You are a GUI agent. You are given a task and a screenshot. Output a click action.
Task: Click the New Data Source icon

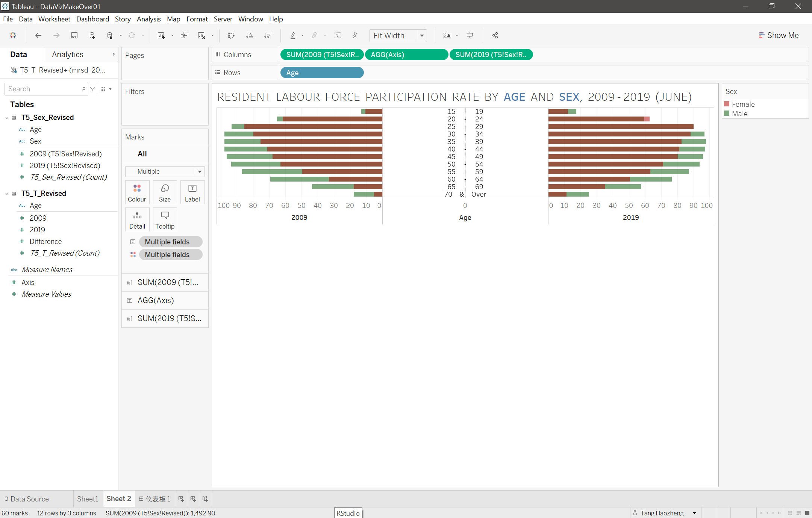tap(92, 35)
